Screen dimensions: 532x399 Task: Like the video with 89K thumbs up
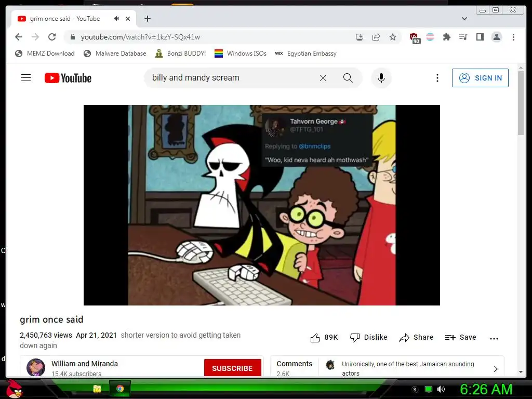coord(324,338)
